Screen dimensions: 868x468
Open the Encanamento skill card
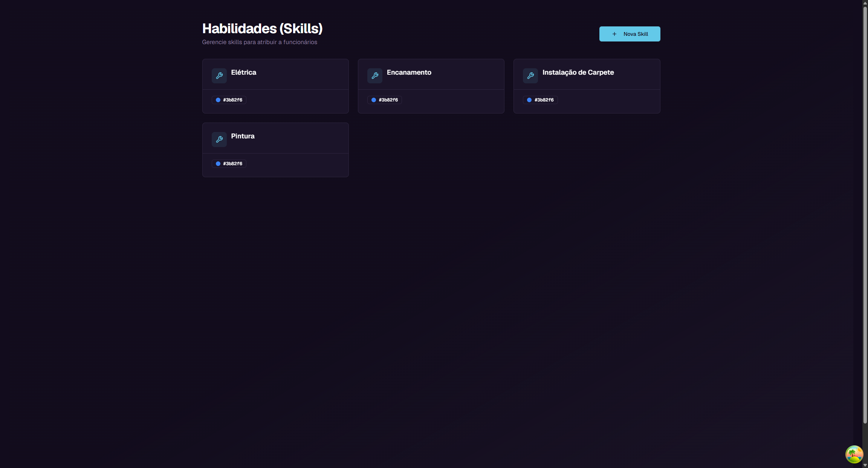click(x=431, y=86)
